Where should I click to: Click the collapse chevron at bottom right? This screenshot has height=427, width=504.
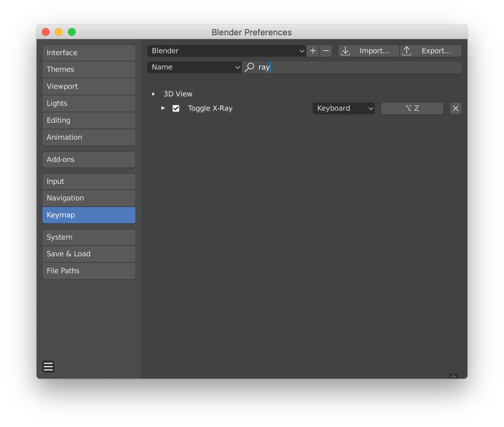pyautogui.click(x=453, y=376)
